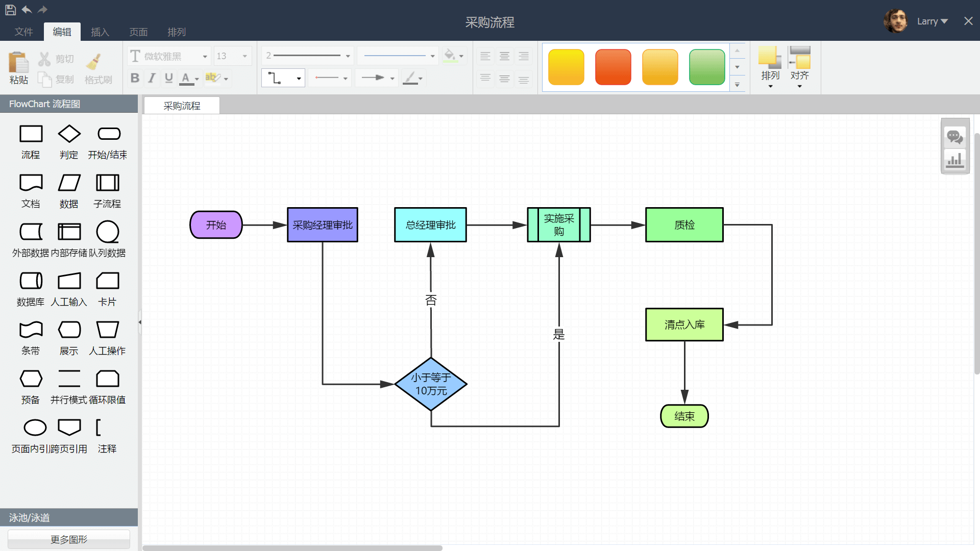
Task: Toggle underline text formatting
Action: pyautogui.click(x=168, y=78)
